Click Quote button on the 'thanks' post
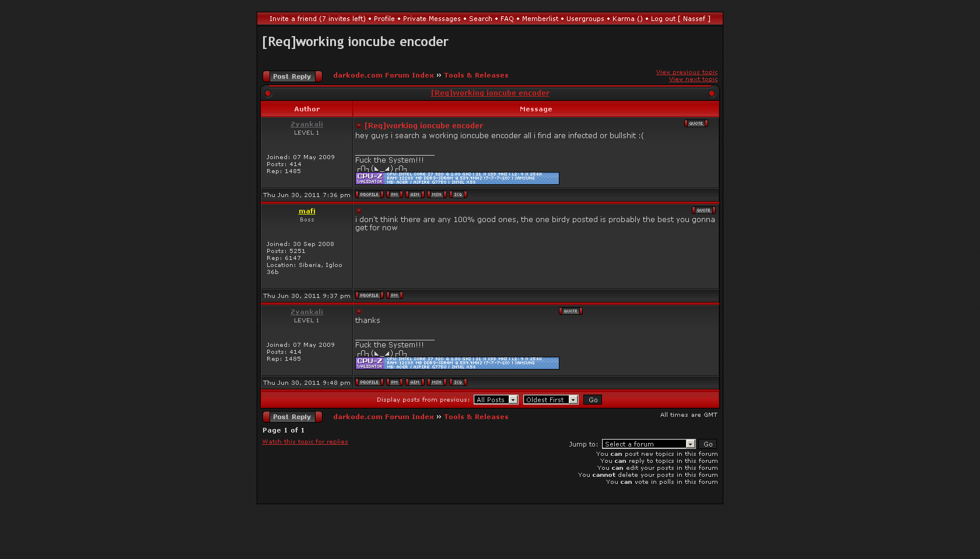The width and height of the screenshot is (980, 559). pos(570,311)
